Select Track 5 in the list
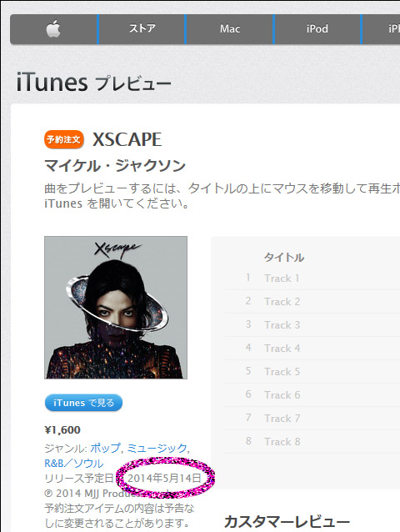The width and height of the screenshot is (400, 532). pos(312,372)
